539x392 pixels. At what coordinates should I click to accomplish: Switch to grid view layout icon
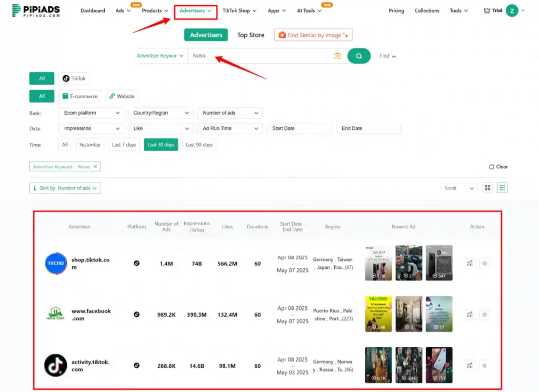tap(487, 187)
